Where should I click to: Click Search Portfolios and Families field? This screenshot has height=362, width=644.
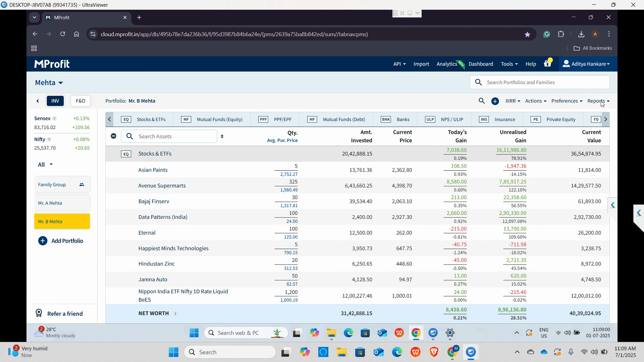(540, 82)
